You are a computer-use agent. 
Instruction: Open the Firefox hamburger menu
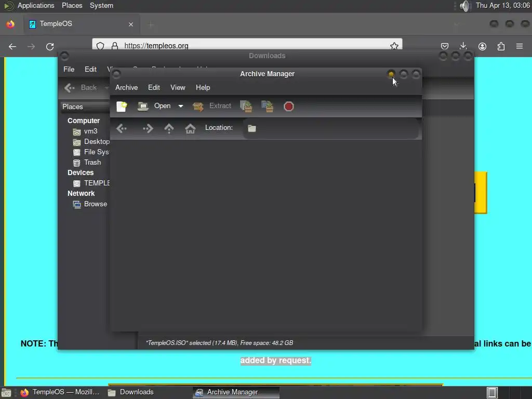click(x=520, y=46)
